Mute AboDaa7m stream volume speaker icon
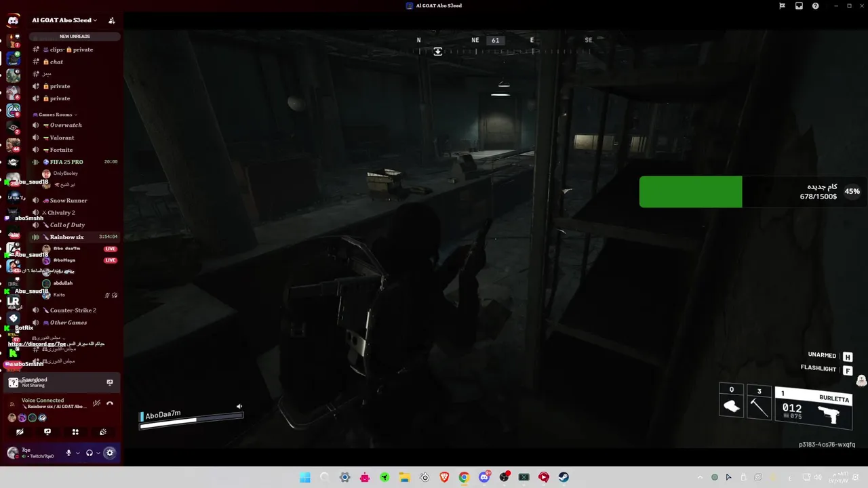Image resolution: width=868 pixels, height=488 pixels. coord(239,407)
